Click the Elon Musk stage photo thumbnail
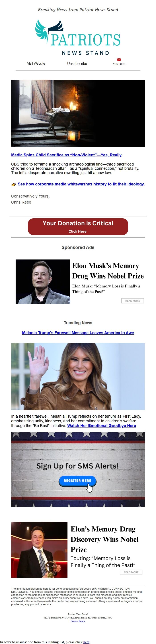Viewport: 156px width, 644px height. point(43,282)
